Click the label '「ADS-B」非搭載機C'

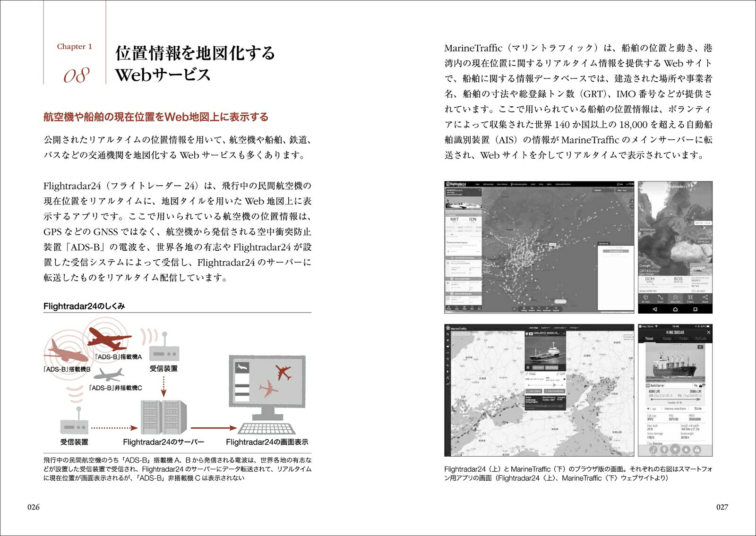tap(115, 388)
